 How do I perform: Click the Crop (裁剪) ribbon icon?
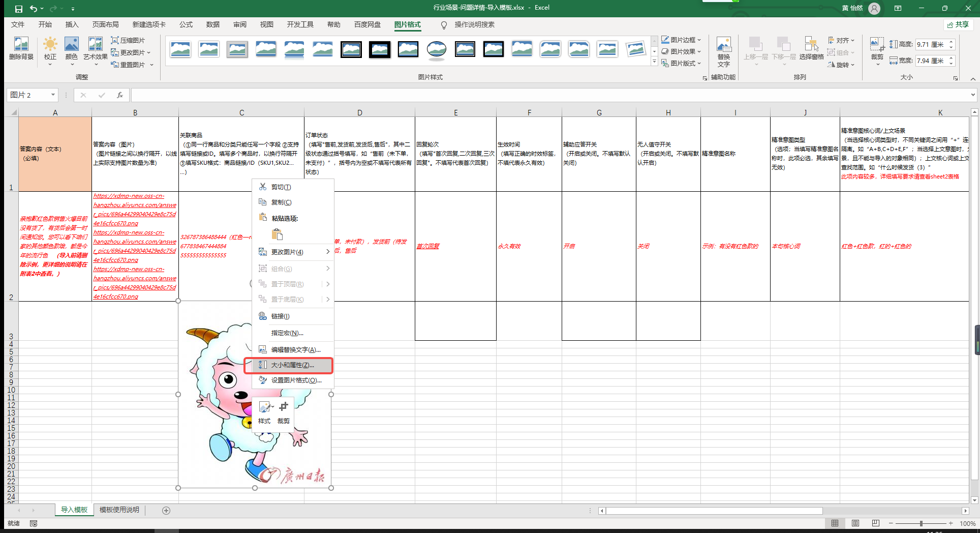click(x=877, y=51)
